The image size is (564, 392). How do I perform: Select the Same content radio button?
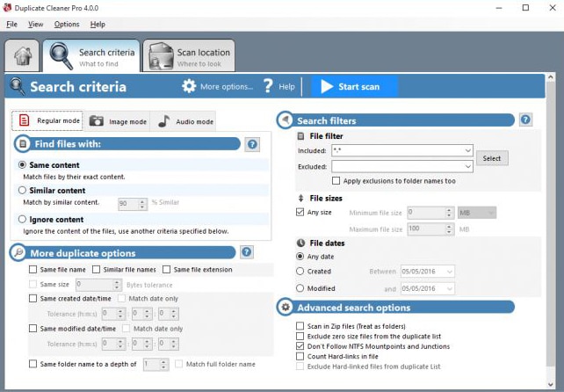pyautogui.click(x=22, y=165)
